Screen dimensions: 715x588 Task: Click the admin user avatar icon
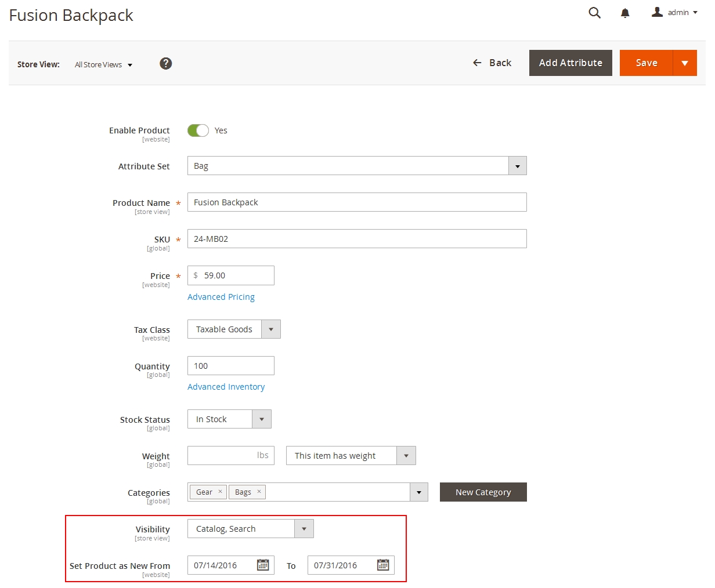click(657, 12)
